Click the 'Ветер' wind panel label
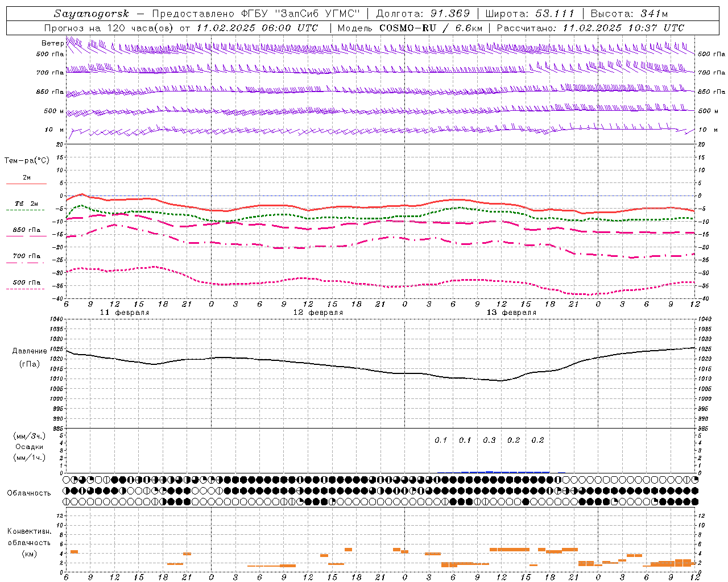This screenshot has width=728, height=582. click(x=52, y=43)
